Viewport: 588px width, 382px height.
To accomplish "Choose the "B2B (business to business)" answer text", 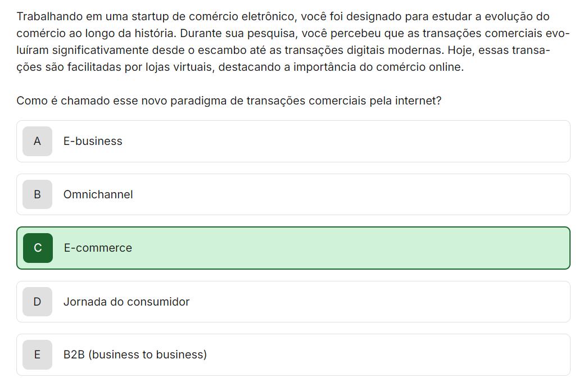I will tap(135, 355).
